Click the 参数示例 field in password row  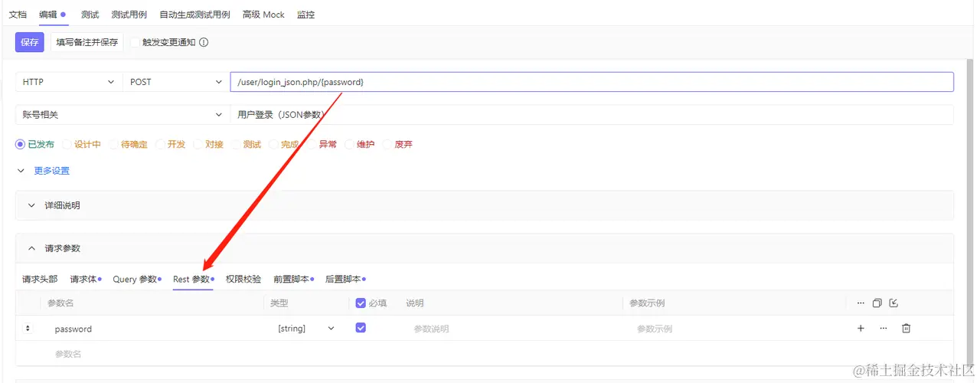(735, 329)
